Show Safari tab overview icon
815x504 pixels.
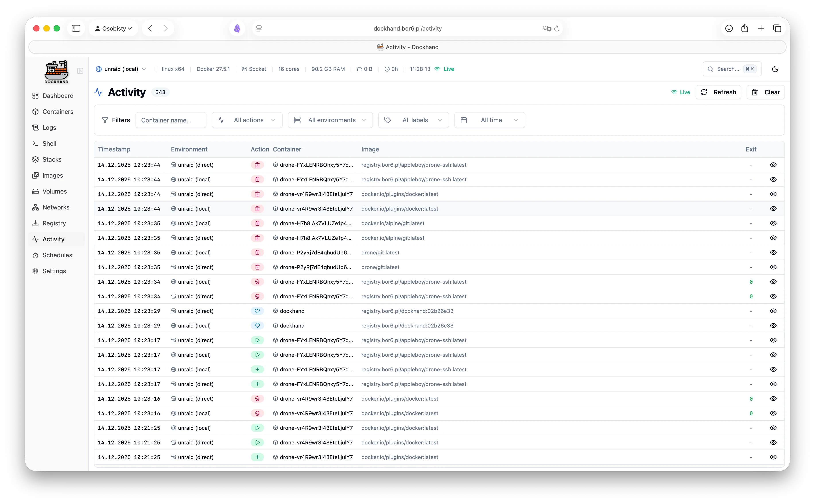click(777, 28)
